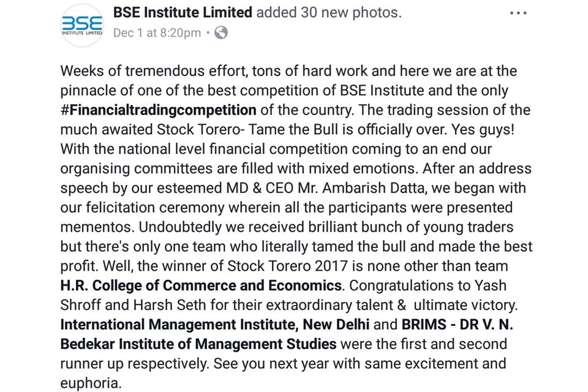Open the BSE Institute Limited logo avatar
The height and width of the screenshot is (392, 588).
[81, 26]
